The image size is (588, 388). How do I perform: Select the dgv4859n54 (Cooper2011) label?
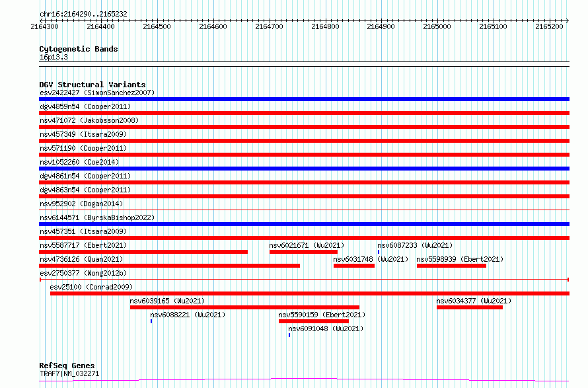[x=85, y=106]
